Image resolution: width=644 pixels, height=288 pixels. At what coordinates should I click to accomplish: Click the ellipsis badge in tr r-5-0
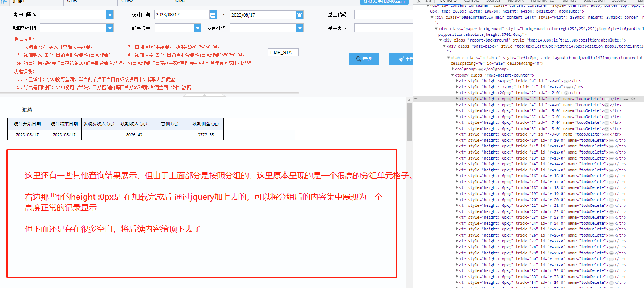(x=607, y=111)
